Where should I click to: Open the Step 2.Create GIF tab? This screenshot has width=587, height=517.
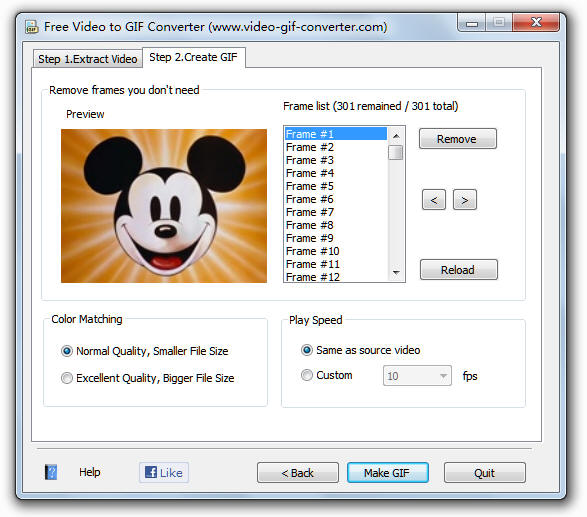[x=194, y=57]
